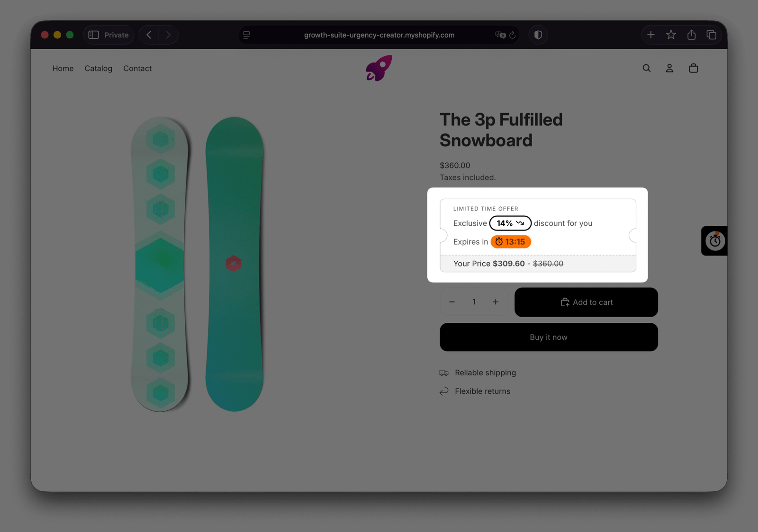Viewport: 758px width, 532px height.
Task: Go back with the browser back arrow
Action: point(149,35)
